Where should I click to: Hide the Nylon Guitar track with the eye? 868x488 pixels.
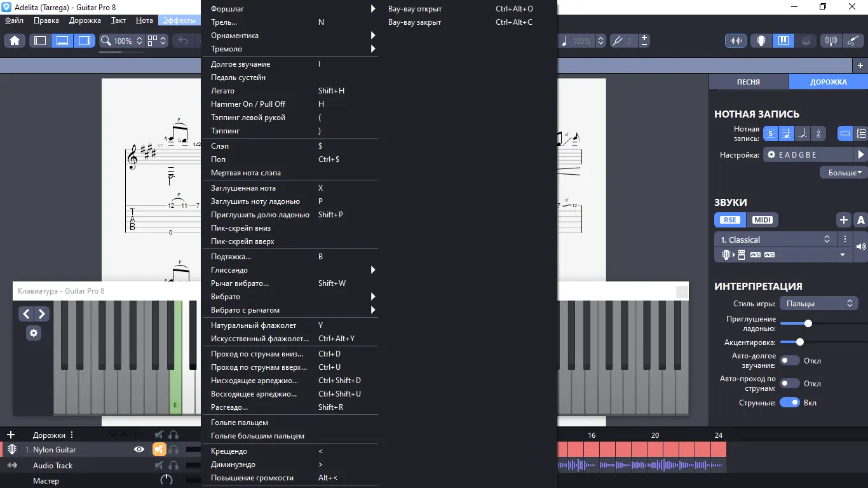(139, 450)
